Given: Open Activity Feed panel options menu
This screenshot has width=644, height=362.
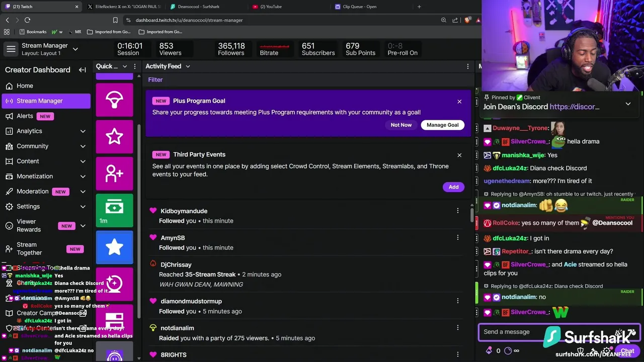Looking at the screenshot, I should (468, 66).
